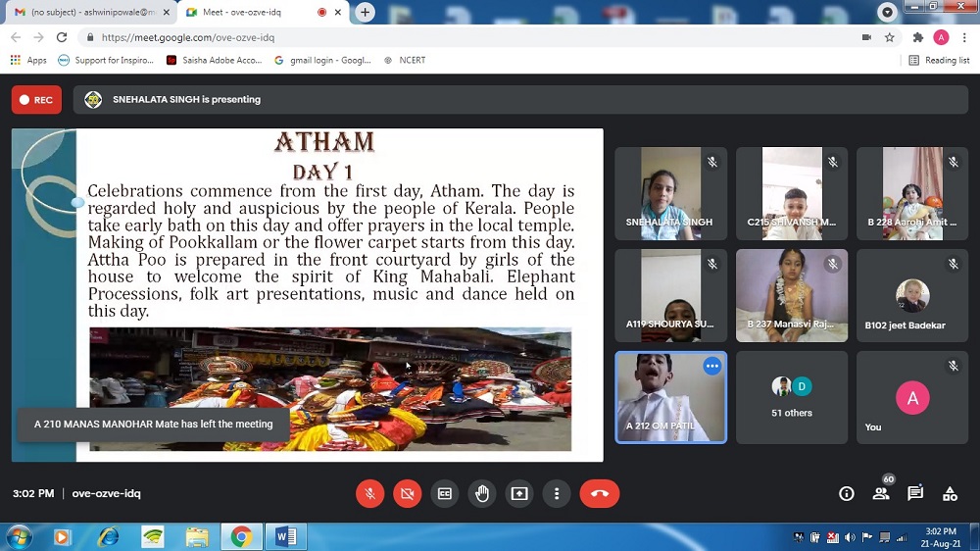Open the NCERT bookmark
Screen dimensions: 980x551
tap(412, 60)
